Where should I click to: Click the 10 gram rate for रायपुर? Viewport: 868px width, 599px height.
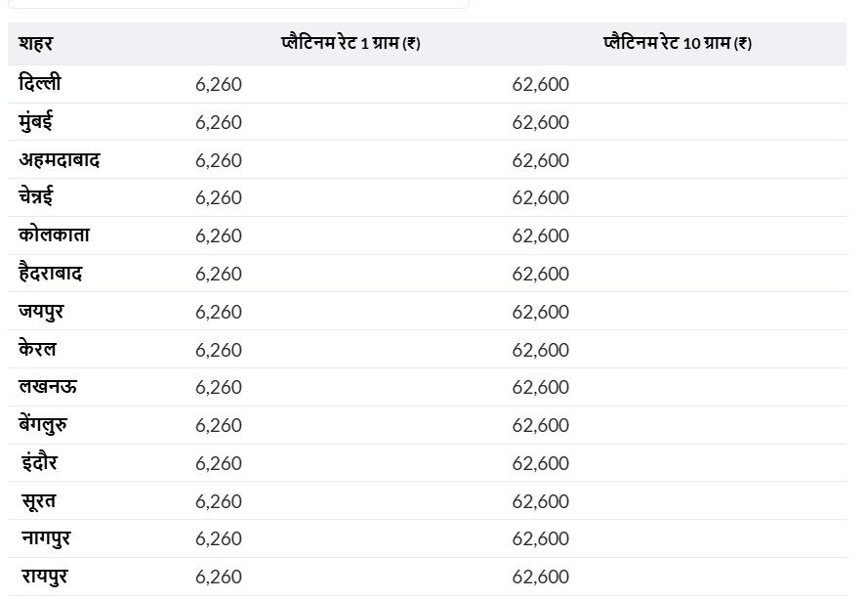point(540,578)
